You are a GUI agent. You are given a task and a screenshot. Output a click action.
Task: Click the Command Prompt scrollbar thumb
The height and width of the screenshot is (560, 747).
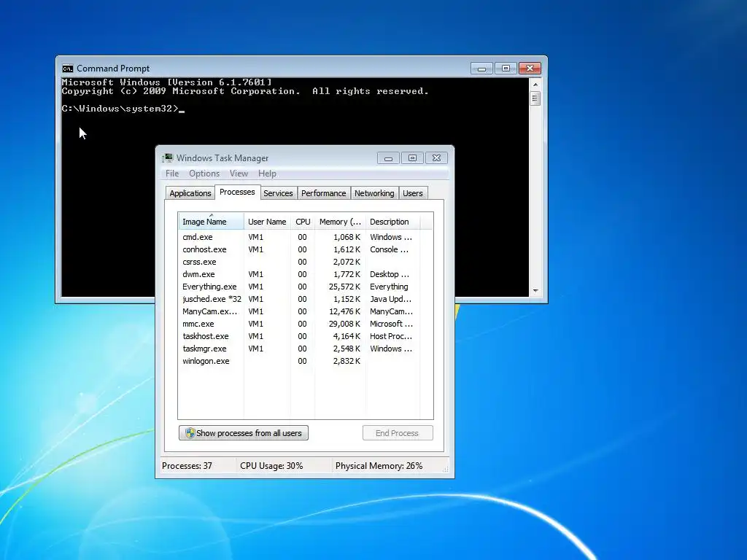click(535, 99)
